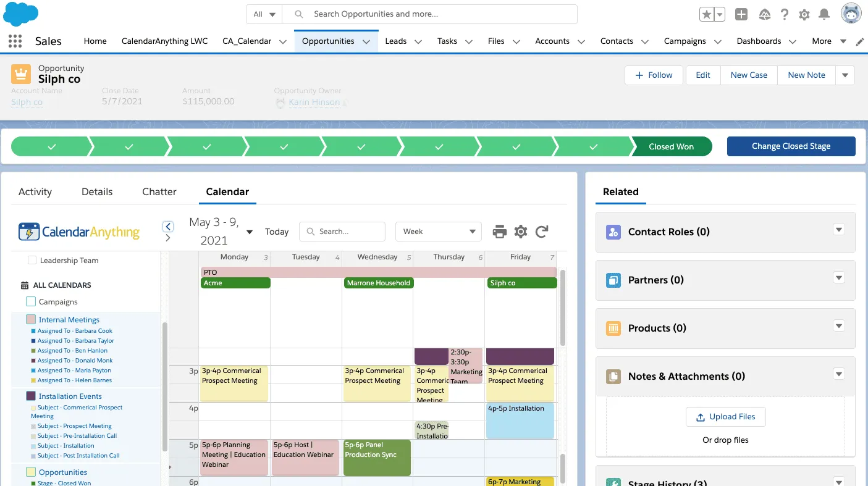
Task: Click the Partners related list icon
Action: click(613, 280)
